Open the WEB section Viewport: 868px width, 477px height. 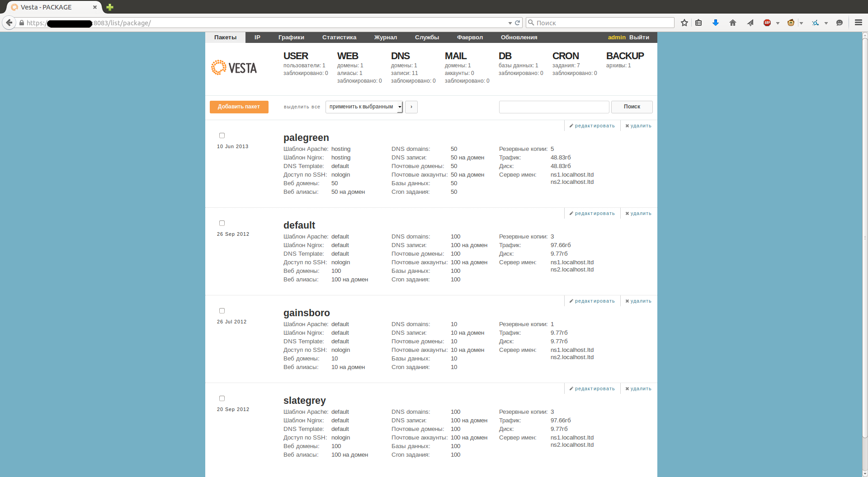coord(348,56)
